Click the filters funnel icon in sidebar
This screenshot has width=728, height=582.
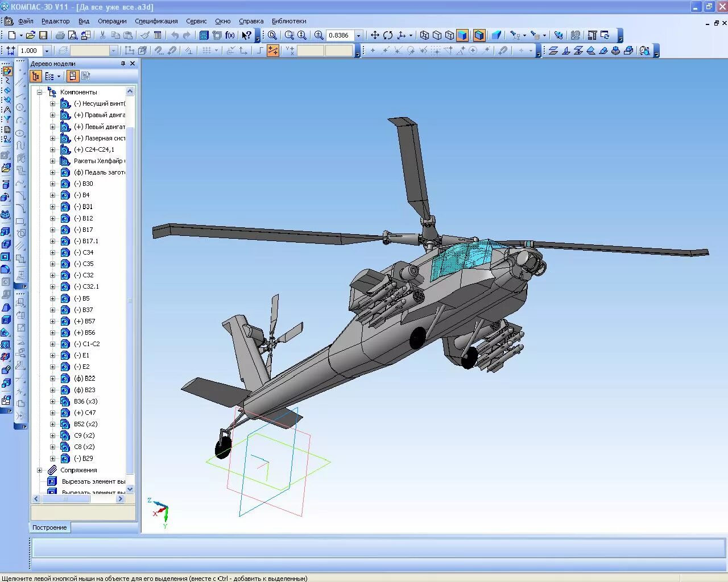click(7, 119)
